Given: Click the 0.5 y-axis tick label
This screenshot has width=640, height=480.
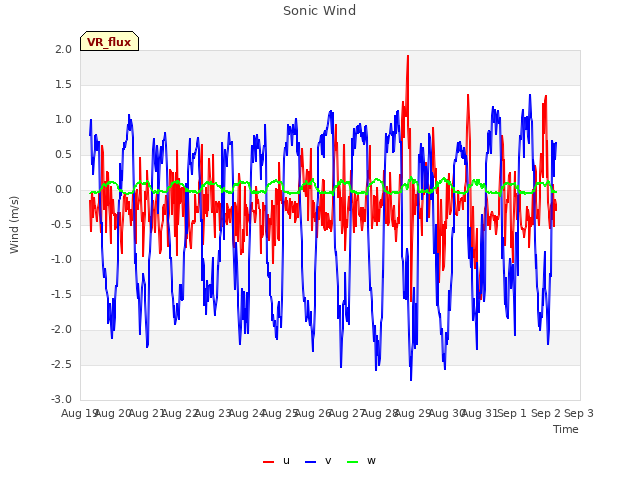Looking at the screenshot, I should click(x=63, y=154).
